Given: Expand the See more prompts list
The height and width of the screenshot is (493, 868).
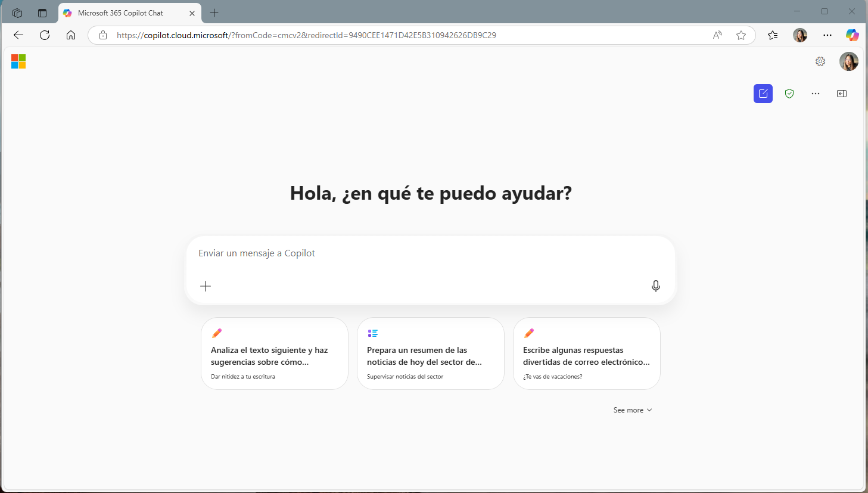Looking at the screenshot, I should point(632,410).
